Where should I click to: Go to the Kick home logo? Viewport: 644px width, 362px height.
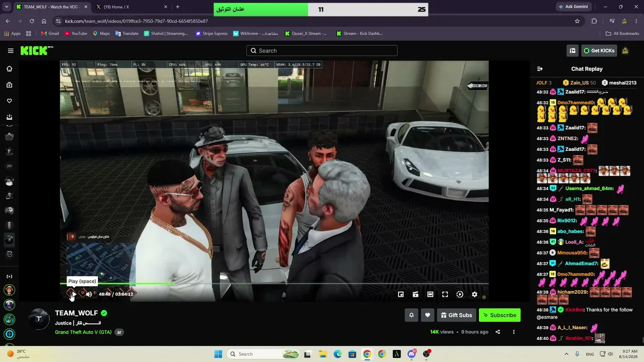tap(36, 51)
